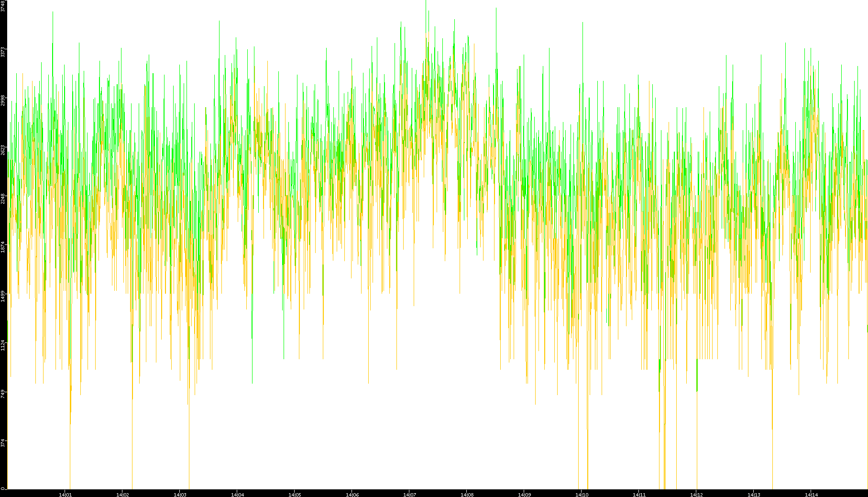Pick the 1124 vertical axis label
This screenshot has width=868, height=497.
coord(3,345)
